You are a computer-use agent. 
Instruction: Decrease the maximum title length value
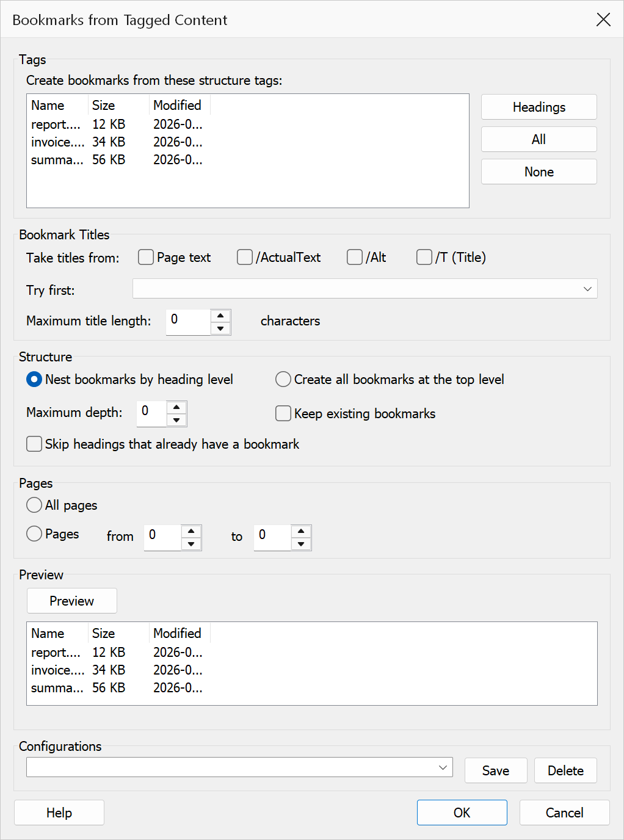pyautogui.click(x=220, y=328)
